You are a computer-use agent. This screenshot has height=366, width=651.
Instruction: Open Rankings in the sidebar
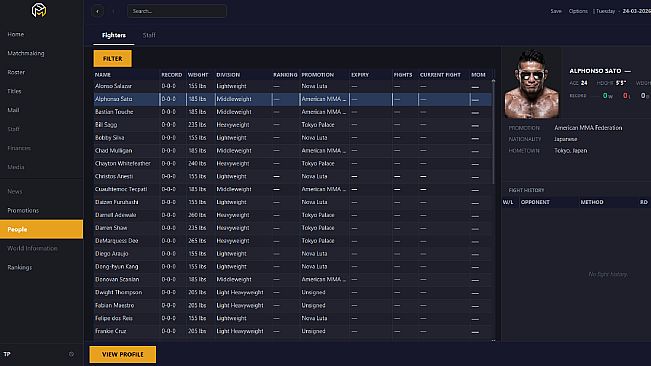tap(20, 267)
